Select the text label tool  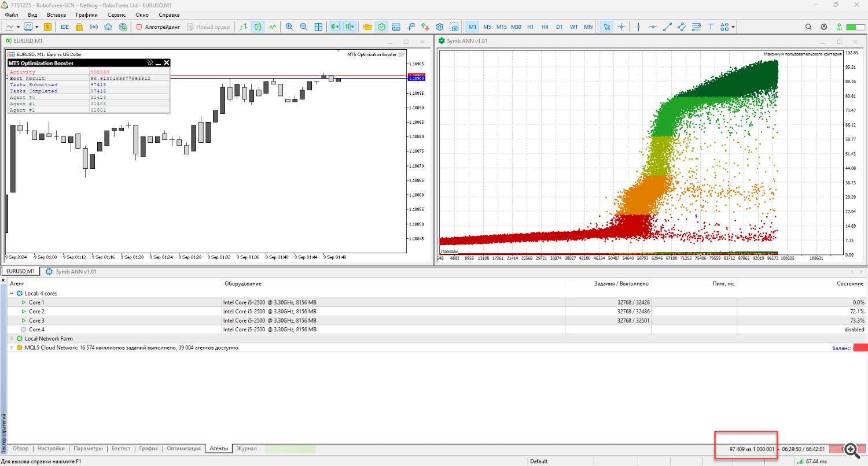[x=711, y=27]
